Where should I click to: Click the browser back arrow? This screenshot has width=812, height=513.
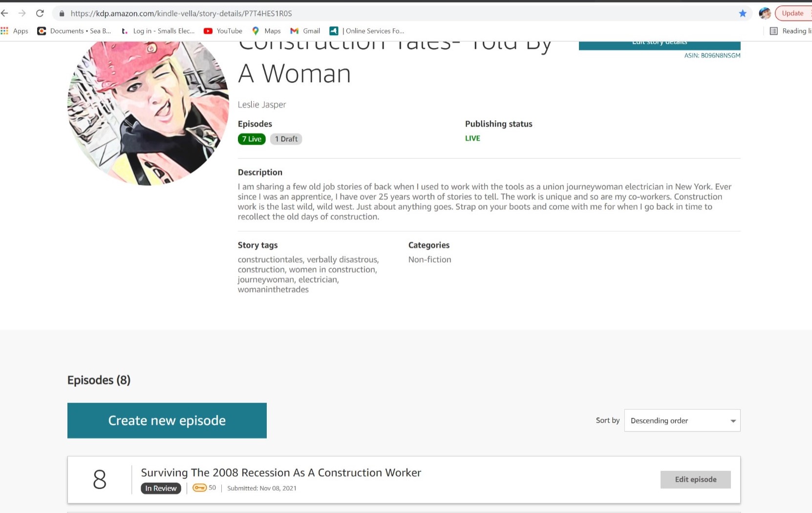click(x=5, y=13)
